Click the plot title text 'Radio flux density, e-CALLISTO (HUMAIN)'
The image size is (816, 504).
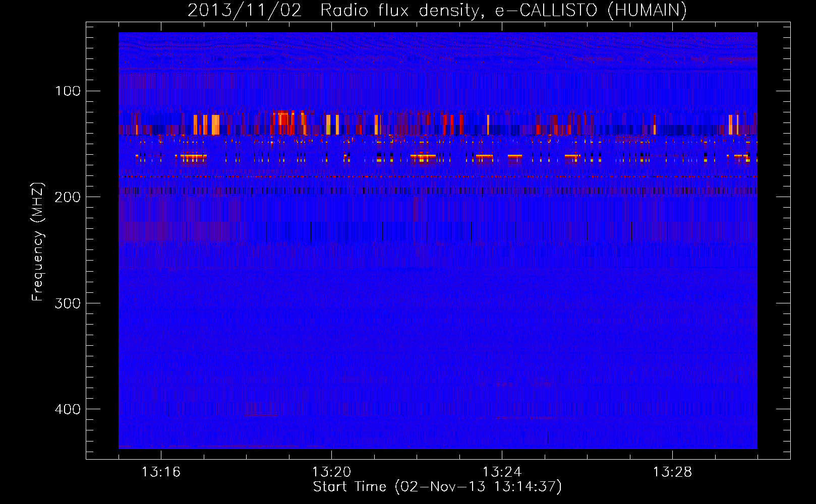click(x=503, y=10)
